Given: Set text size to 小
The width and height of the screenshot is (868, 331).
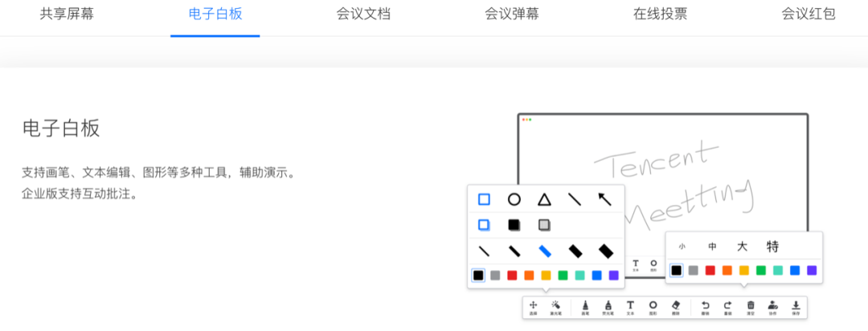Looking at the screenshot, I should pos(682,247).
